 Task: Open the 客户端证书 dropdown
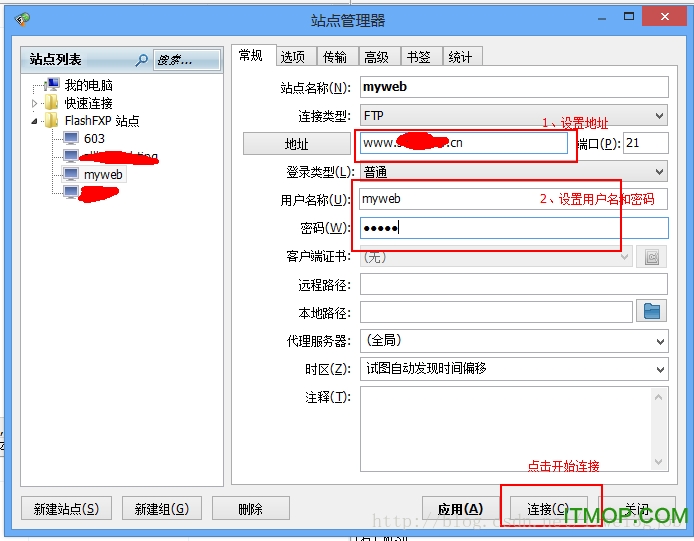625,257
